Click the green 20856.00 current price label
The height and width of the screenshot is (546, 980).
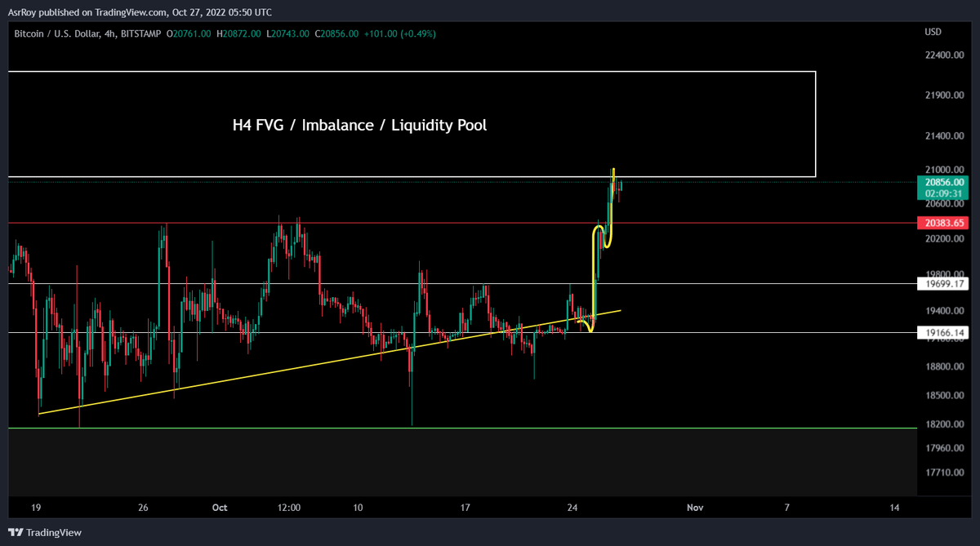(x=943, y=182)
